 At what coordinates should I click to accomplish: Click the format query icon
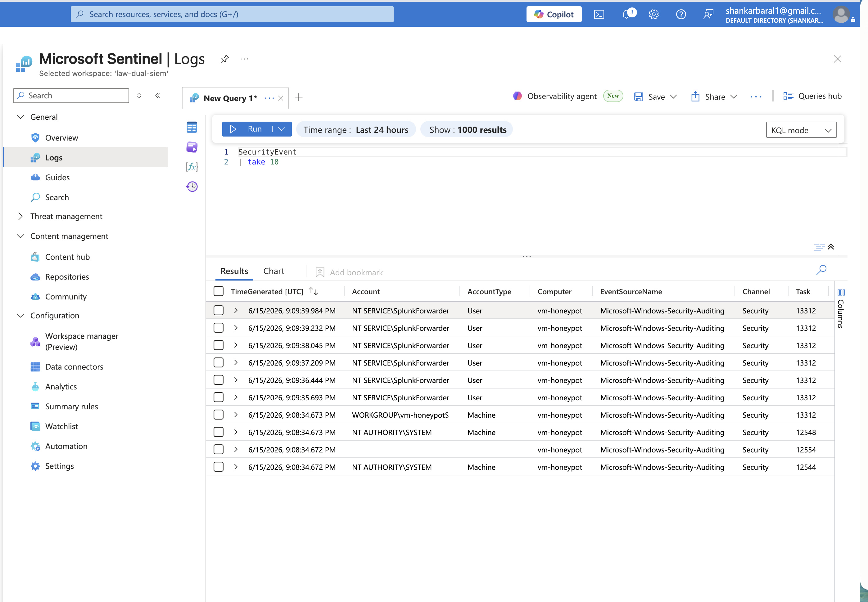819,247
